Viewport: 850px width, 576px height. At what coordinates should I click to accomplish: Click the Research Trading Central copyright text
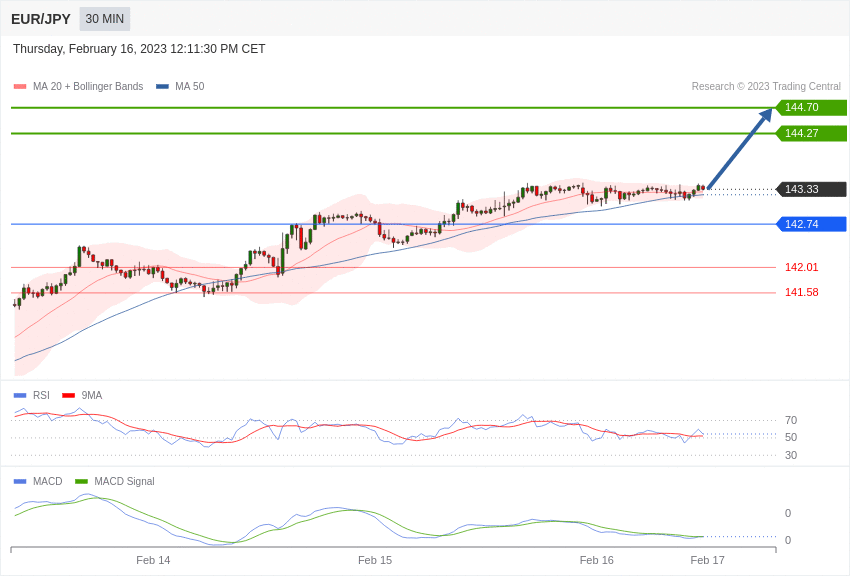point(766,87)
